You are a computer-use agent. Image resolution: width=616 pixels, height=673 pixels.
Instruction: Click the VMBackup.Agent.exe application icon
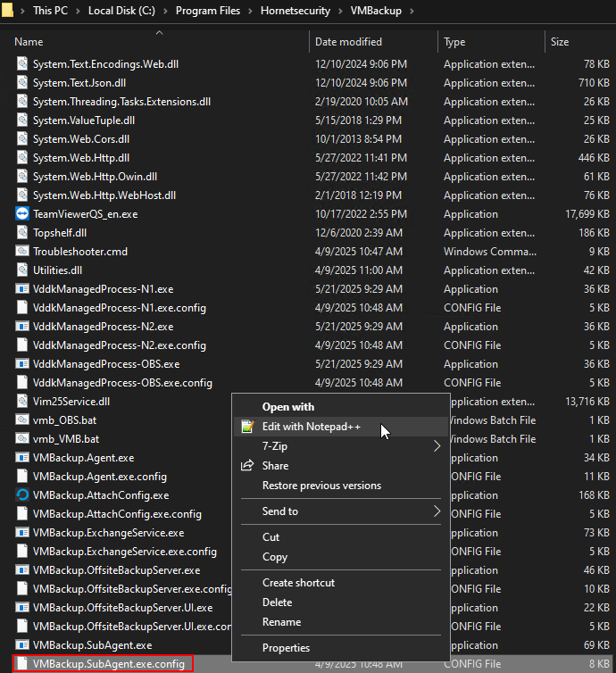point(22,458)
